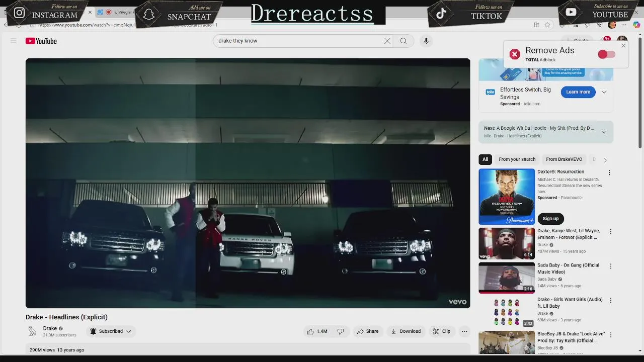This screenshot has height=362, width=644.
Task: Click the browser profile picture icon
Action: coord(612,25)
